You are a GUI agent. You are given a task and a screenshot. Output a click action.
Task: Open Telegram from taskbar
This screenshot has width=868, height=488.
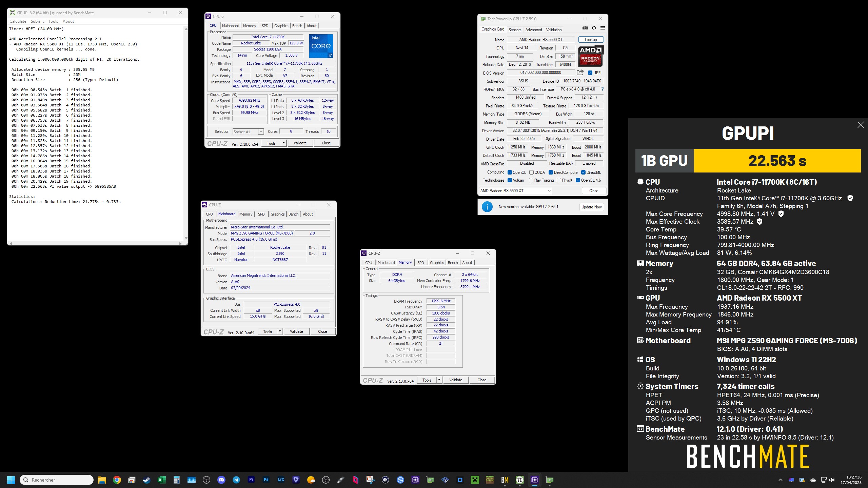(x=236, y=480)
